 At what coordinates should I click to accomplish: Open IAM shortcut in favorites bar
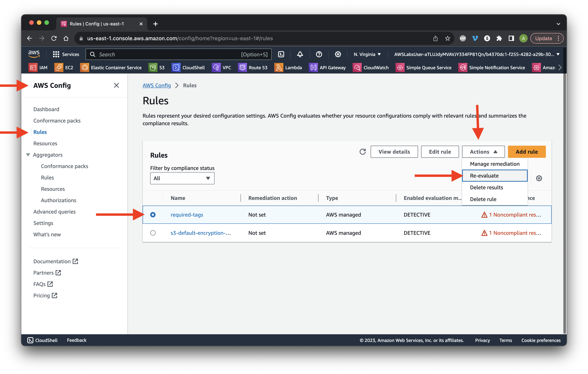(x=38, y=68)
